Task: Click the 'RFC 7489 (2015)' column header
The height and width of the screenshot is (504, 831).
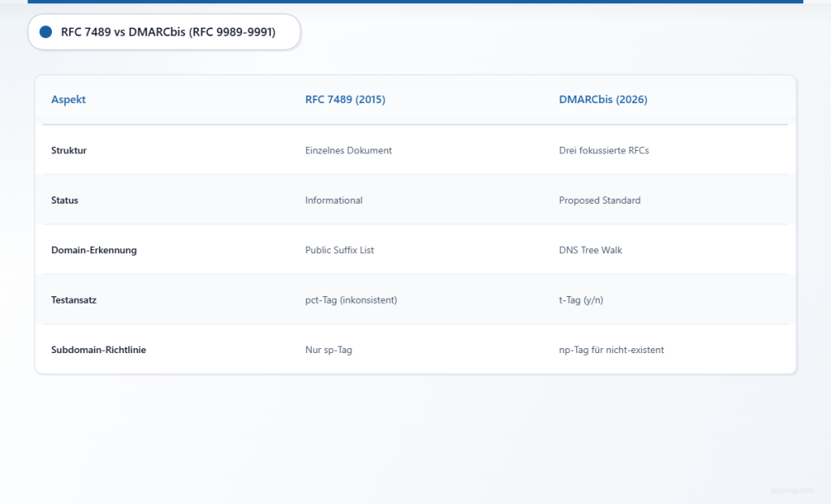Action: point(345,99)
